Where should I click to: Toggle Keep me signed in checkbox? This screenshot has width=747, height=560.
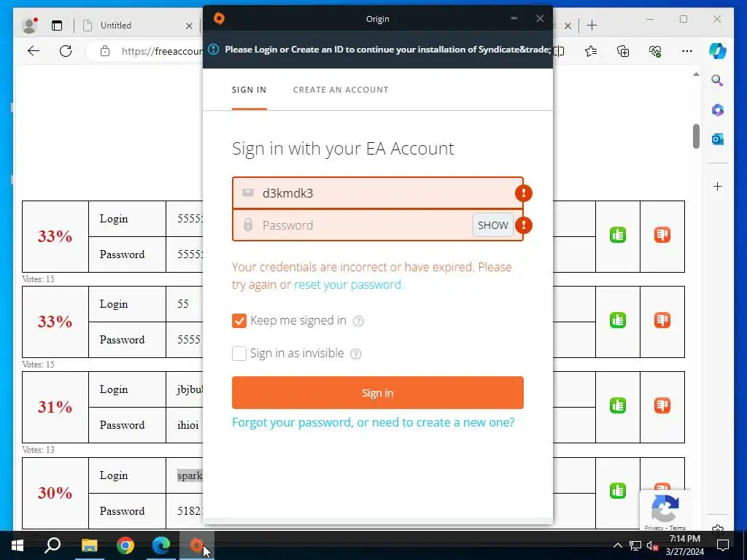tap(239, 321)
